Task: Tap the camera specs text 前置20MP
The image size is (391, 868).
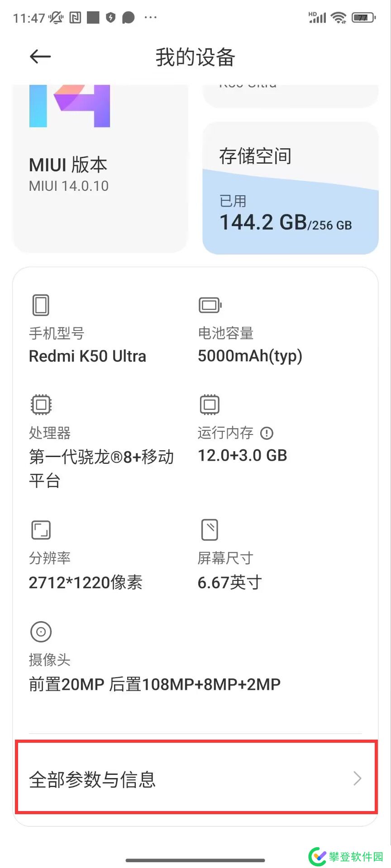Action: point(67,684)
